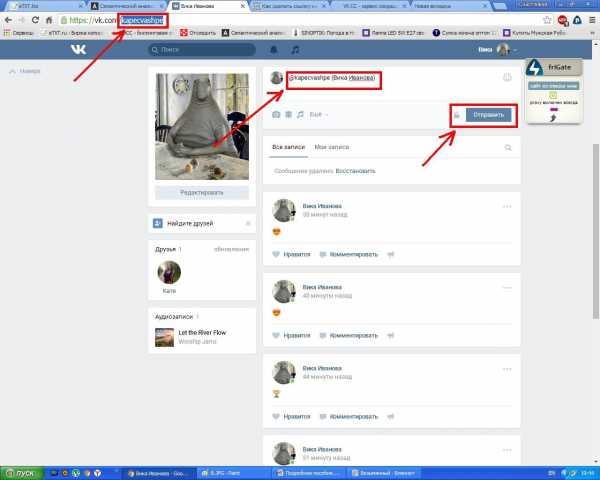The image size is (600, 480).
Task: Click the Windows Пуск start button
Action: click(x=21, y=473)
